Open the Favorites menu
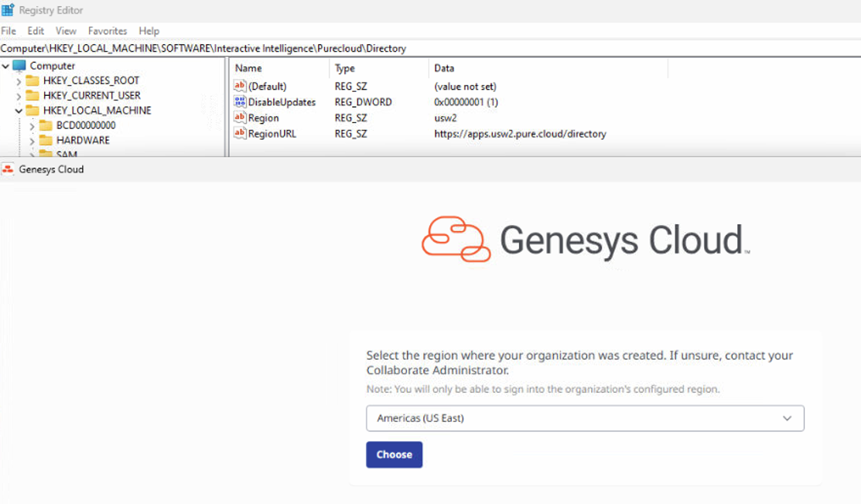This screenshot has width=861, height=504. coord(108,31)
